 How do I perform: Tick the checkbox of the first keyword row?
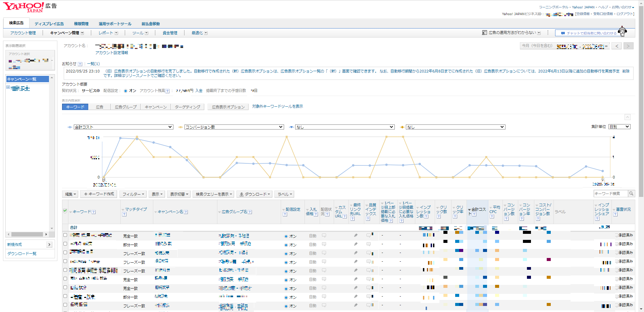pos(65,235)
